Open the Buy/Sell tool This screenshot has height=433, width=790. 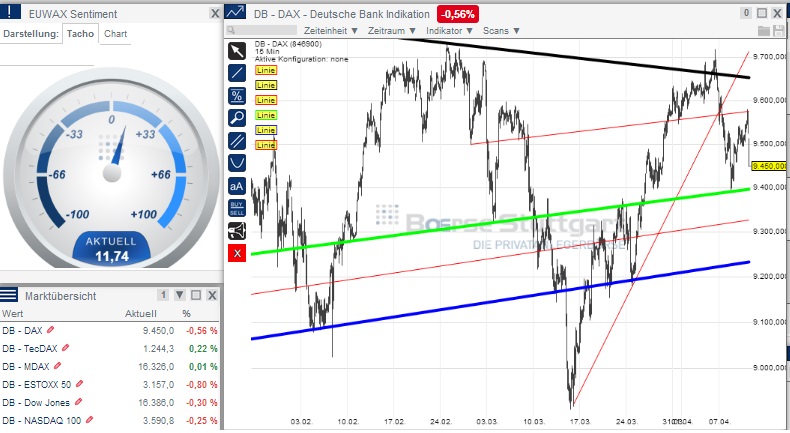coord(237,208)
